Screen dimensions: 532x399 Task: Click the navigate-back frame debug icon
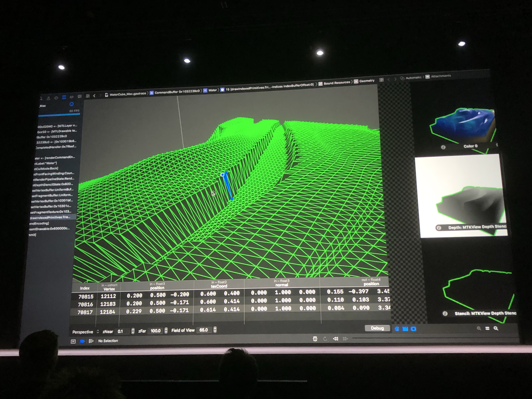click(x=336, y=339)
